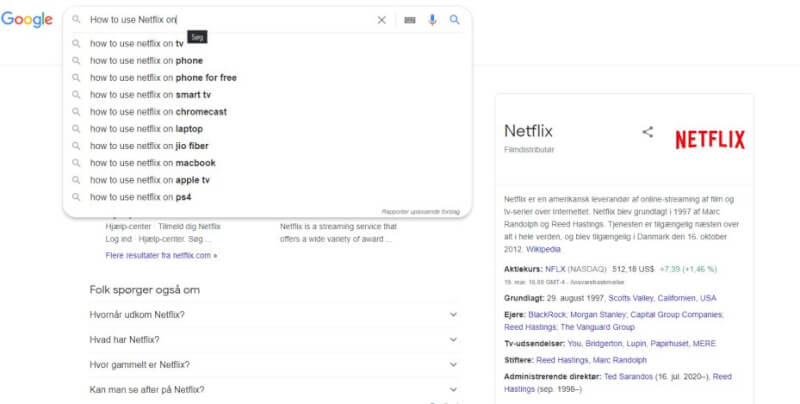Viewport: 800px width, 404px height.
Task: Open the Lupin link
Action: [636, 344]
